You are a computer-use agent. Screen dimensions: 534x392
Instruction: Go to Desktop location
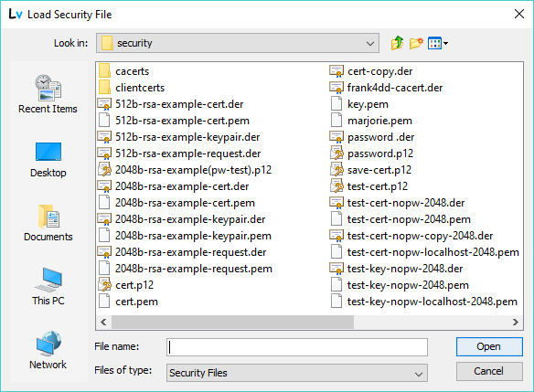(48, 160)
